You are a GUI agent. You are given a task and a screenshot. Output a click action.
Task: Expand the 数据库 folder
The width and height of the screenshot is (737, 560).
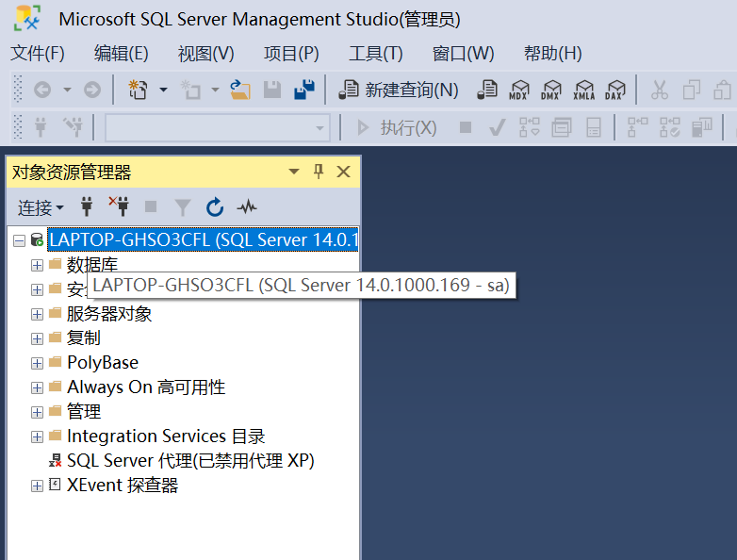tap(37, 265)
